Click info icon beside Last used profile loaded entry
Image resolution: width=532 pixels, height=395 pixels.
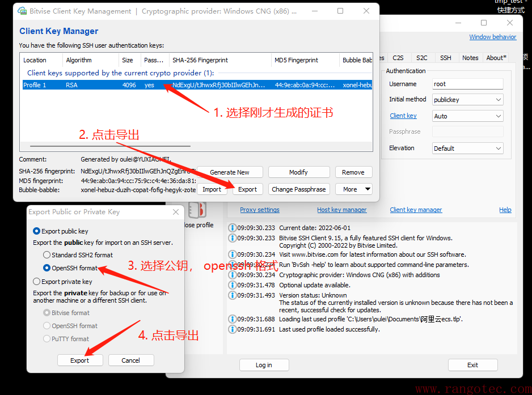[x=232, y=329]
